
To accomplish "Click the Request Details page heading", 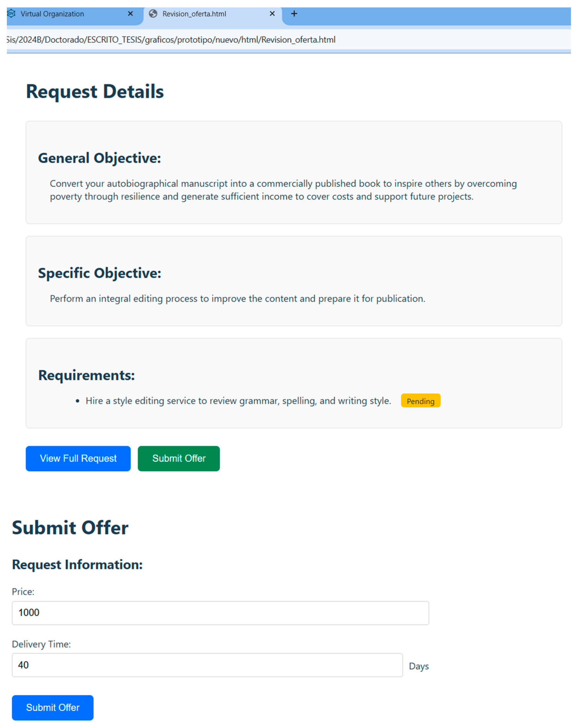I will (95, 91).
